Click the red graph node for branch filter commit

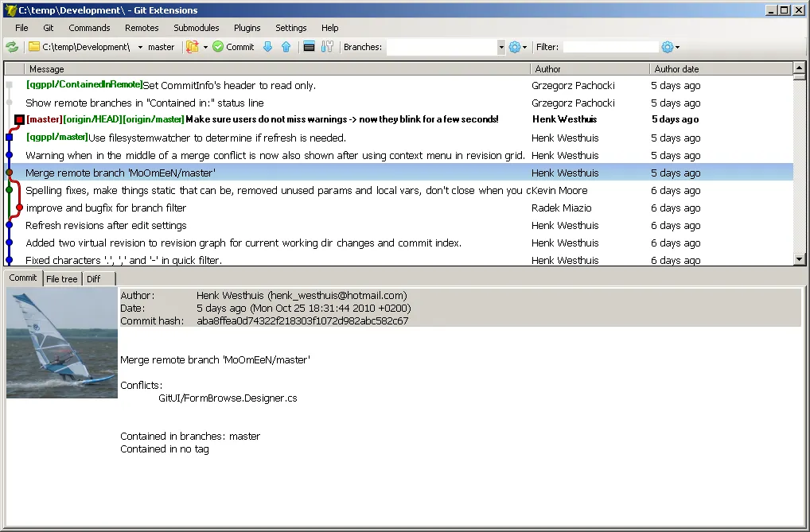(20, 208)
